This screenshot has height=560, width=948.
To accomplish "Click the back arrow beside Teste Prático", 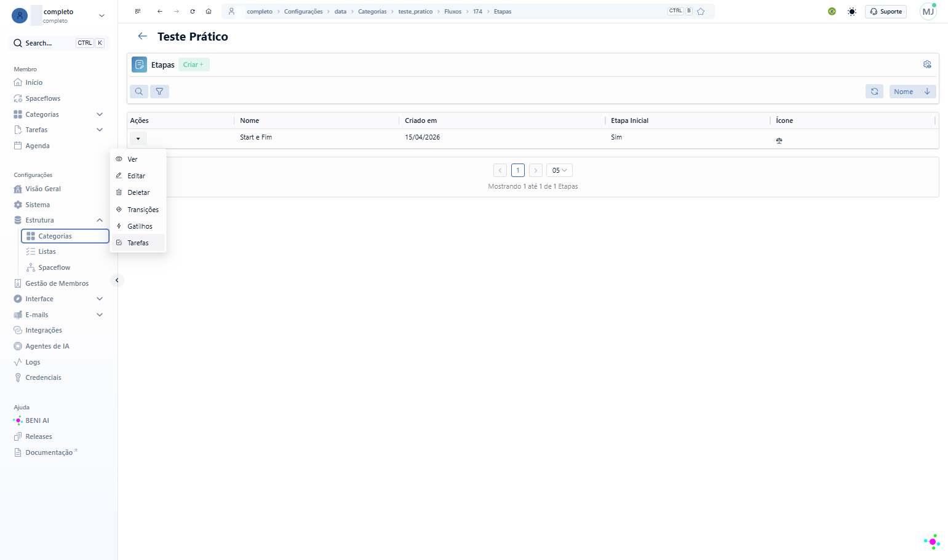I will pyautogui.click(x=143, y=36).
